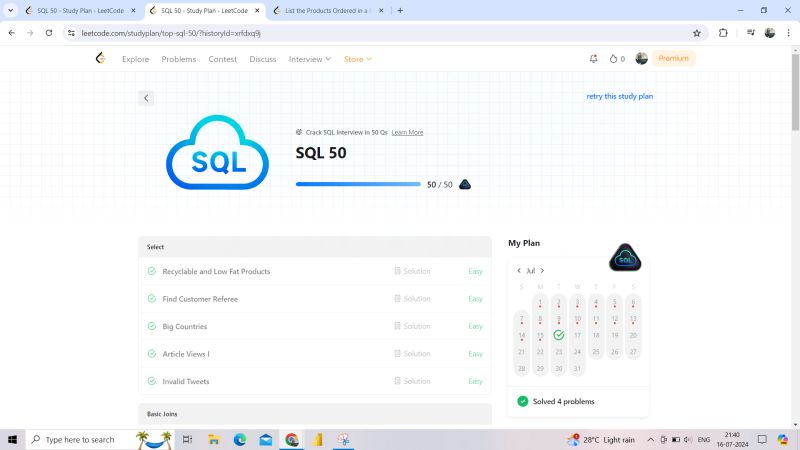This screenshot has width=800, height=450.
Task: Open Solution for Recyclable and Low Fat Products
Action: pos(412,271)
